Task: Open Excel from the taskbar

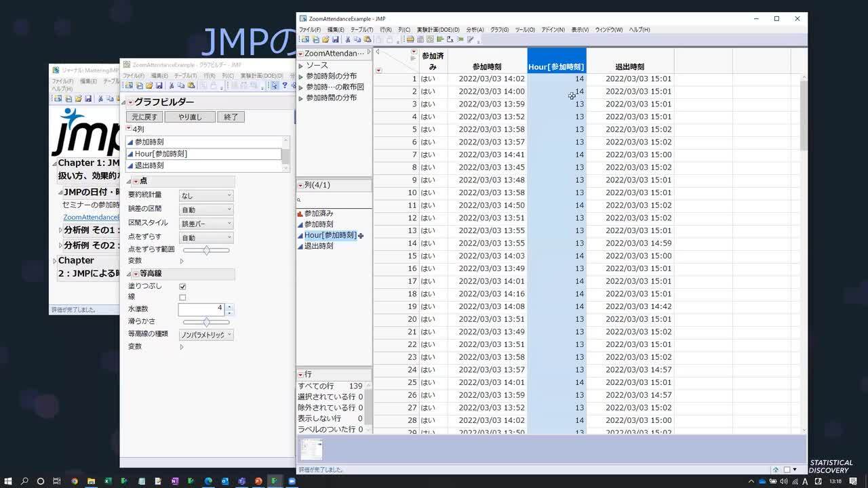Action: (108, 481)
